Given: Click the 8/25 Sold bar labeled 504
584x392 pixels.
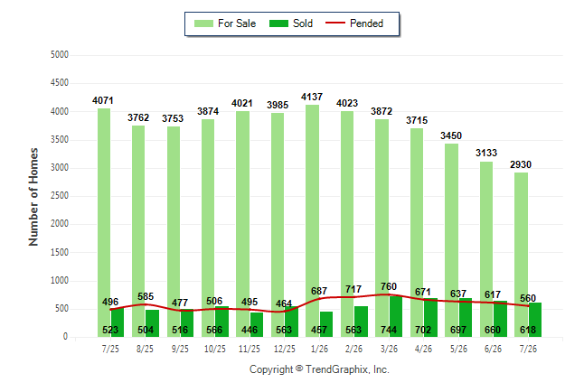Looking at the screenshot, I should click(153, 323).
